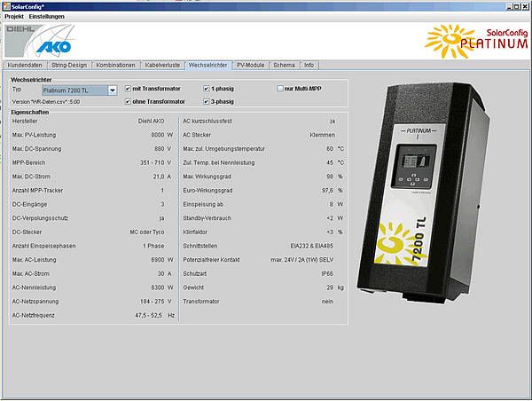Uncheck the ohne Transformator checkbox
The image size is (532, 401).
click(x=128, y=101)
